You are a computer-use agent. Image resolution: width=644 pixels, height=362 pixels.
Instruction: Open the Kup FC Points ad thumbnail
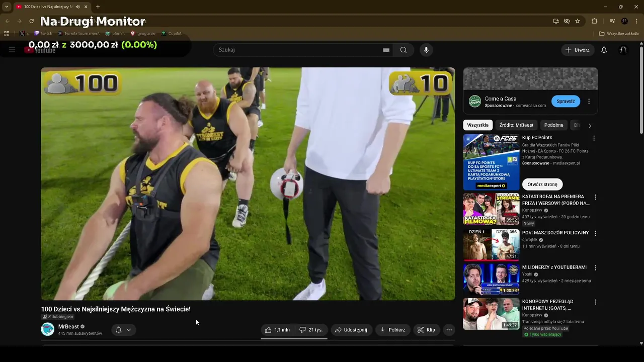(x=491, y=162)
